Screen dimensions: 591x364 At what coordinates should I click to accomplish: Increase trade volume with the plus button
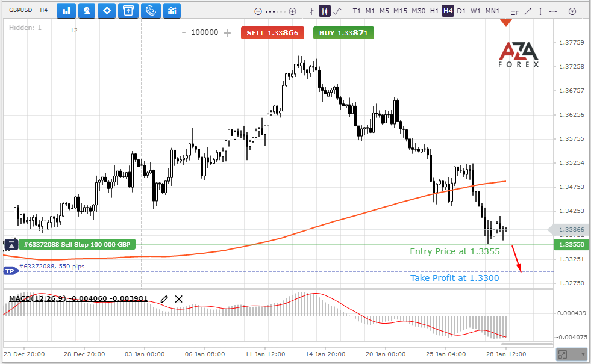pos(227,32)
